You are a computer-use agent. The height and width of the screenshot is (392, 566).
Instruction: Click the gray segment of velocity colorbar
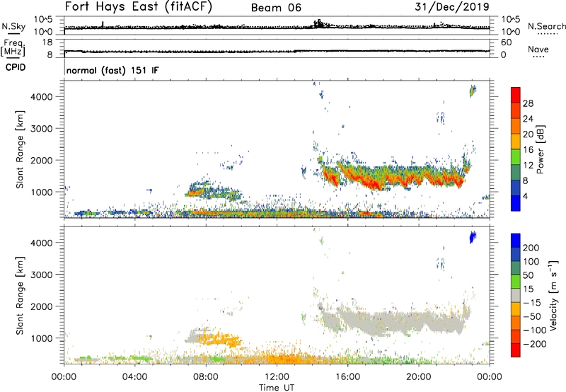pos(516,296)
